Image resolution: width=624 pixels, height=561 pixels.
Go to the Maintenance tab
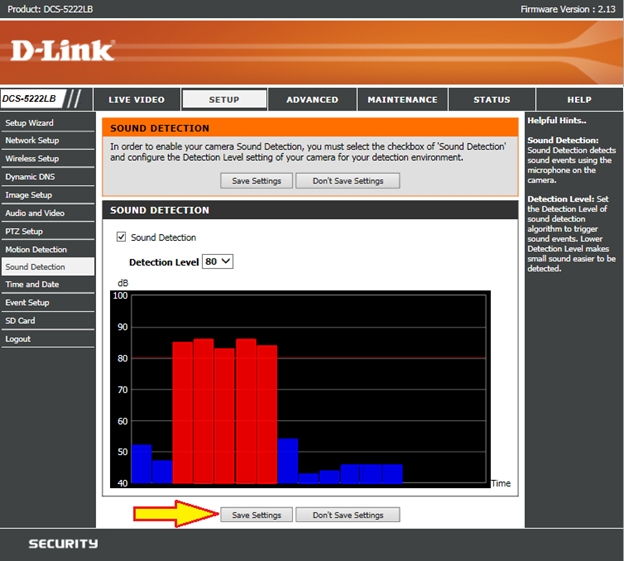point(402,99)
